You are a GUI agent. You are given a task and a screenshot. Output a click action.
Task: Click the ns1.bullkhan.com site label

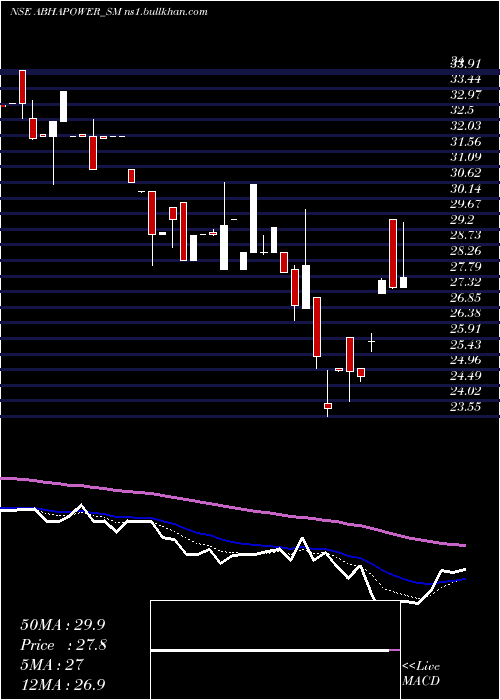165,12
